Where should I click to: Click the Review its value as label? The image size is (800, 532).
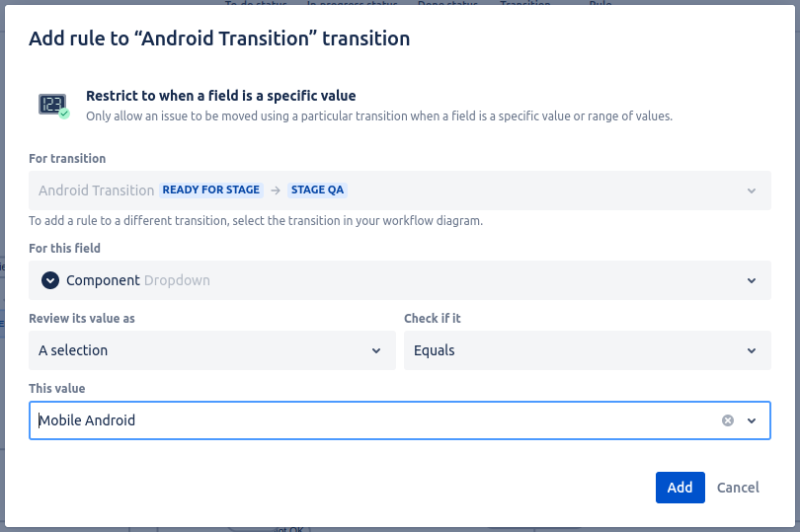point(82,318)
